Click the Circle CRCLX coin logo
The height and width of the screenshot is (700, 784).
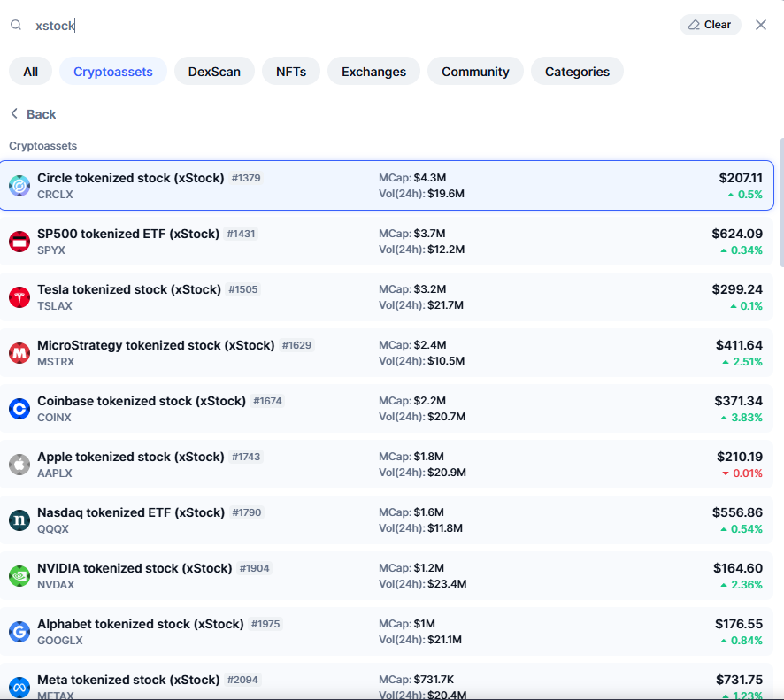[19, 186]
